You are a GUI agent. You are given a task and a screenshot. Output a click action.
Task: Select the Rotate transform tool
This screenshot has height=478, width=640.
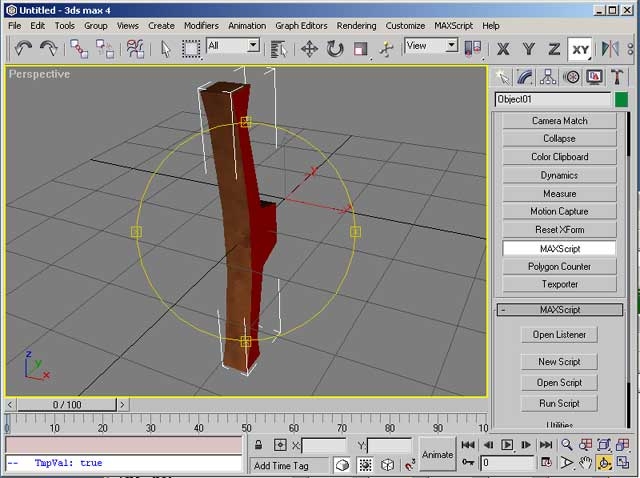335,48
